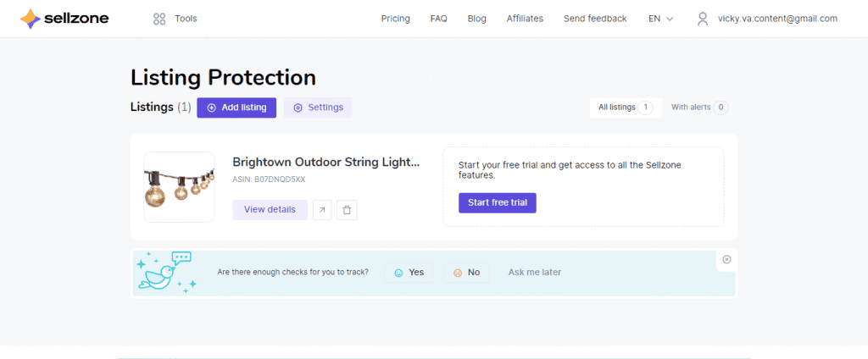Dismiss the feedback banner close icon

(726, 259)
